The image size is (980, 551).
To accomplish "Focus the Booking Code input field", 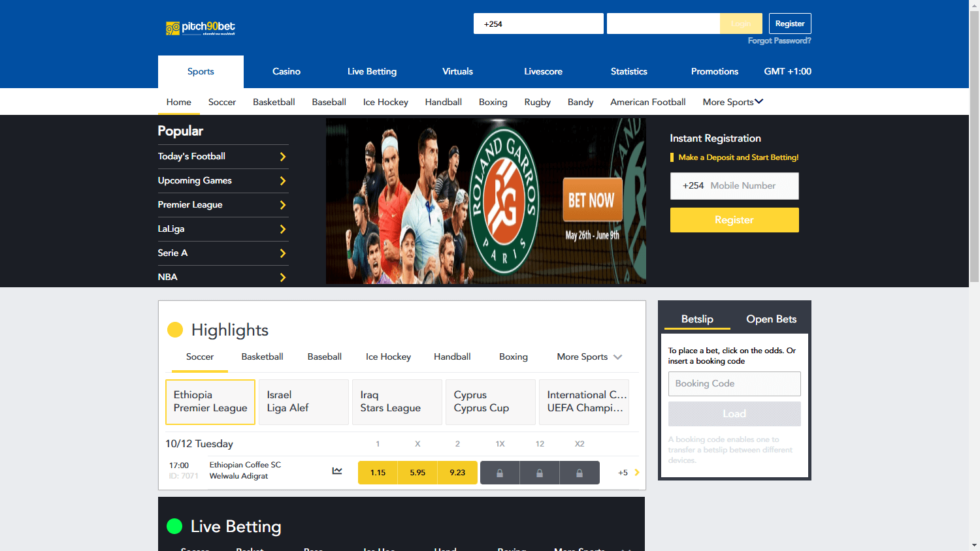I will point(734,384).
